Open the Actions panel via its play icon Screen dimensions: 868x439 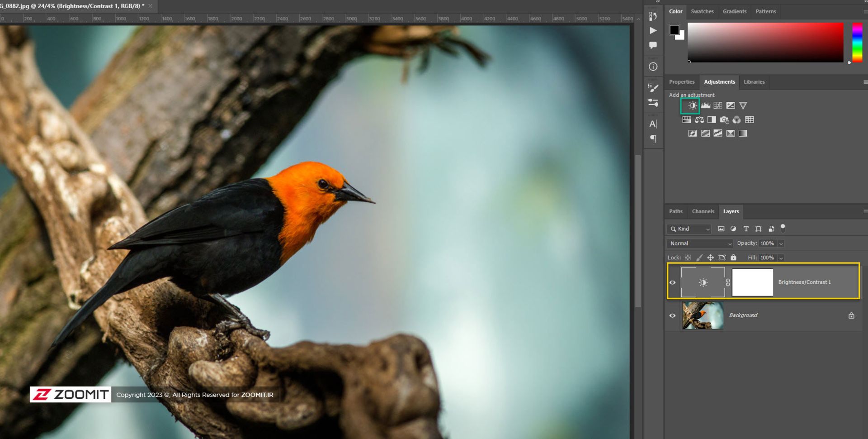tap(653, 30)
